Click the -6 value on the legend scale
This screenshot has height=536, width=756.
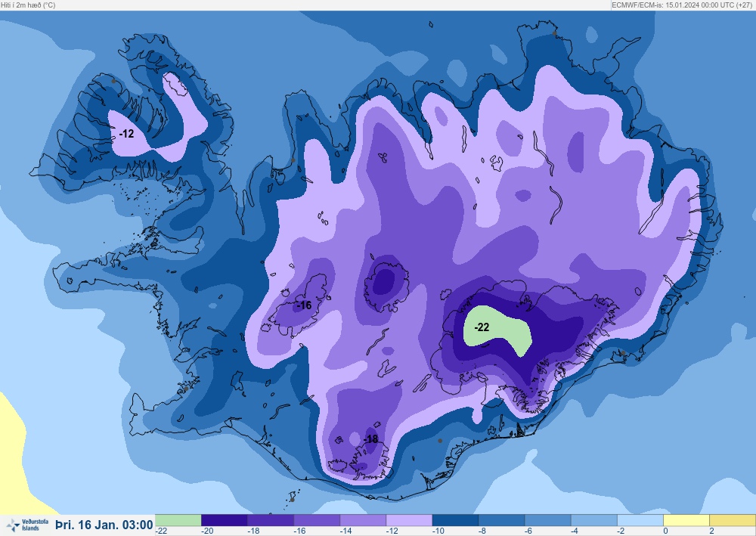530,531
